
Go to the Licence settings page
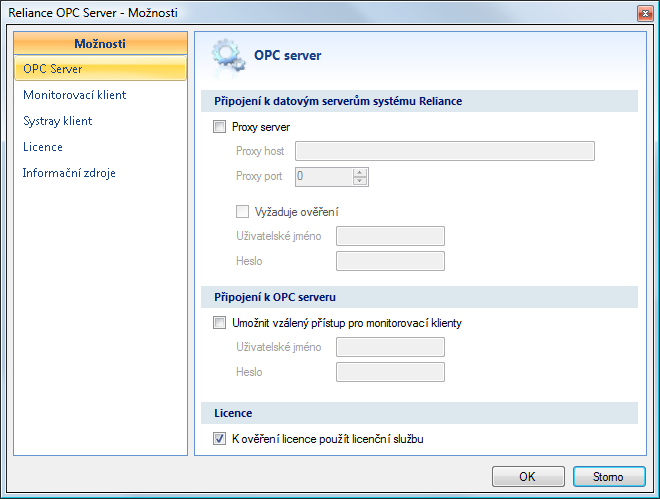point(43,147)
